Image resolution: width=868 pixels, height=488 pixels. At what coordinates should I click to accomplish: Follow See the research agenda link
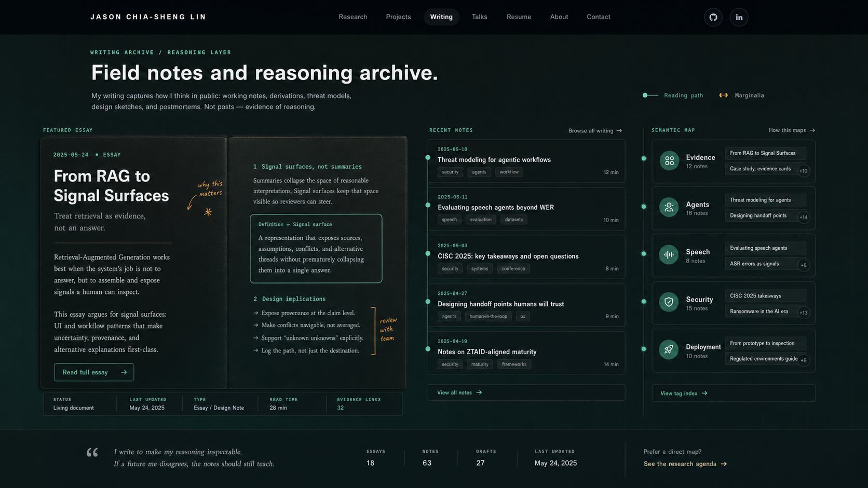tap(685, 464)
